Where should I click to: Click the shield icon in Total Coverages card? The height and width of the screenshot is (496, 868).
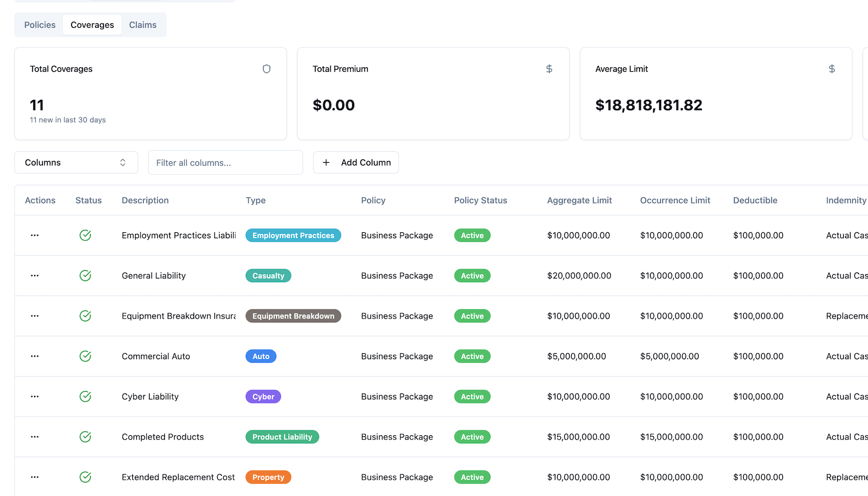266,69
